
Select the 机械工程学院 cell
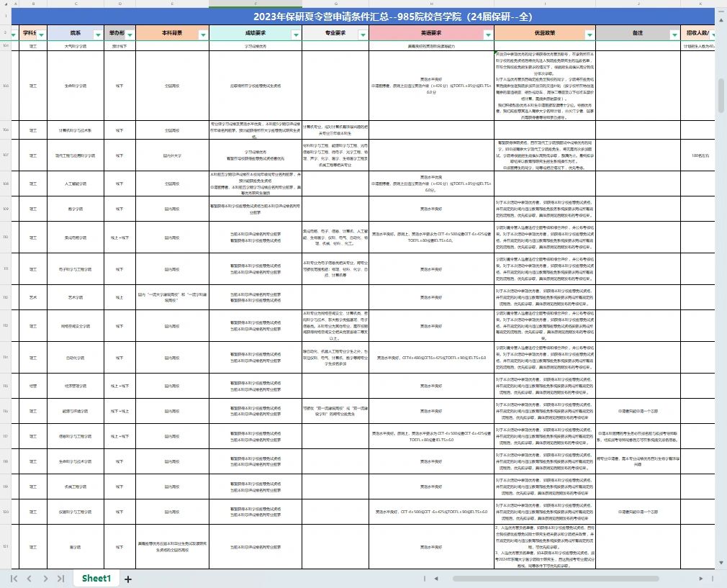(76, 487)
